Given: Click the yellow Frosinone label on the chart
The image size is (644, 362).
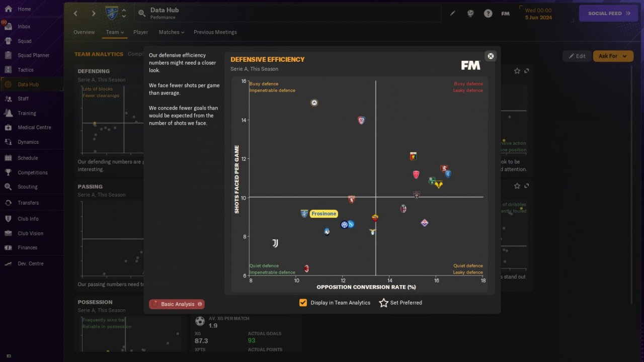Looking at the screenshot, I should (x=324, y=214).
